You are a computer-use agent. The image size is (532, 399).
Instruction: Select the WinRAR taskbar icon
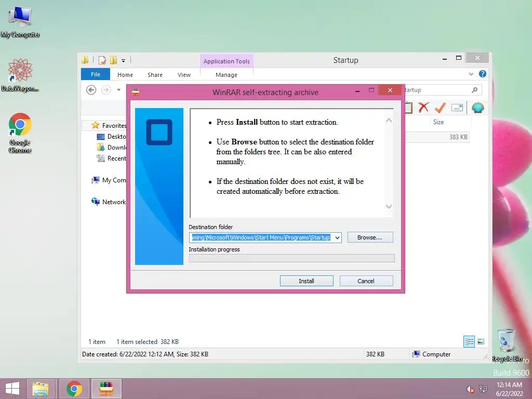(106, 389)
